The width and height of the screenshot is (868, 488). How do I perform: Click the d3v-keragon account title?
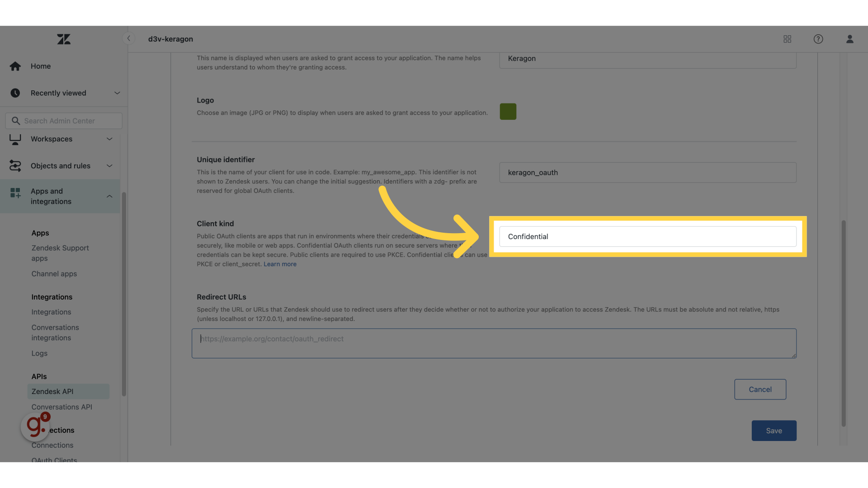(170, 39)
